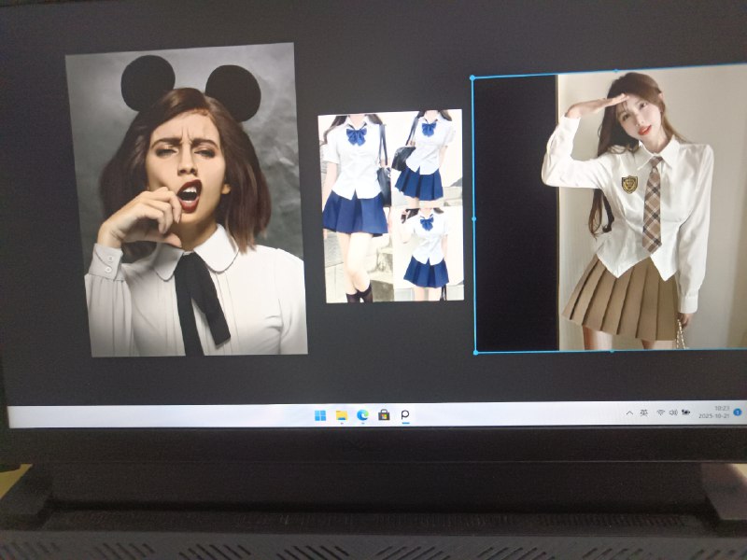
Task: Click the bottom-left selection corner handle
Action: click(475, 353)
